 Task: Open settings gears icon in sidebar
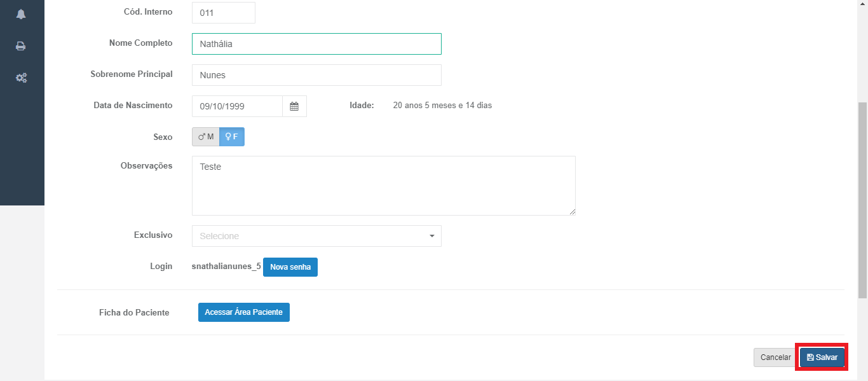[x=21, y=78]
